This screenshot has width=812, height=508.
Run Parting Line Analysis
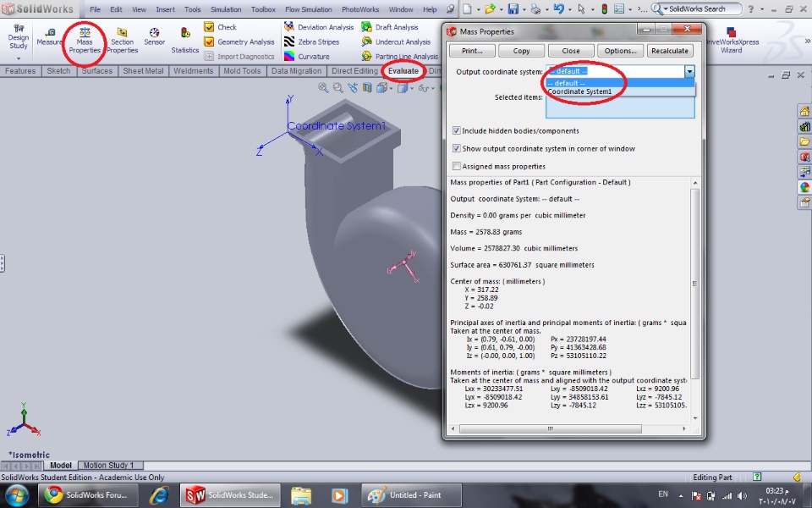400,56
